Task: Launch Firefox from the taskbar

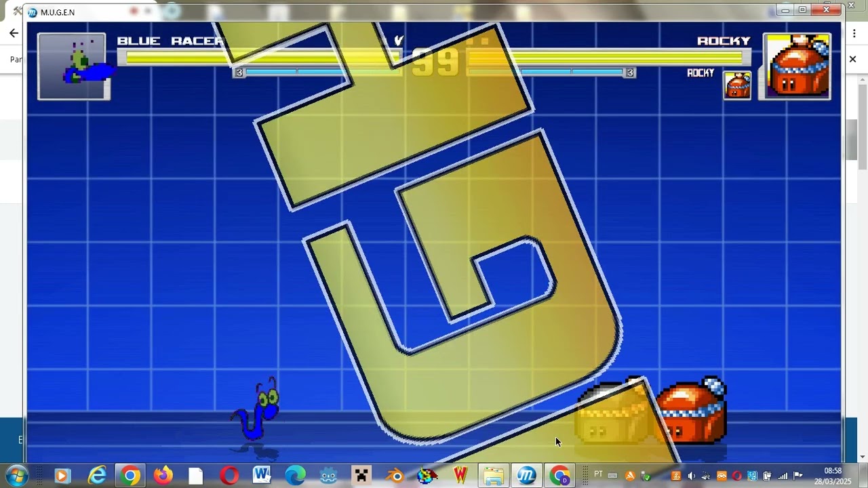Action: tap(163, 476)
